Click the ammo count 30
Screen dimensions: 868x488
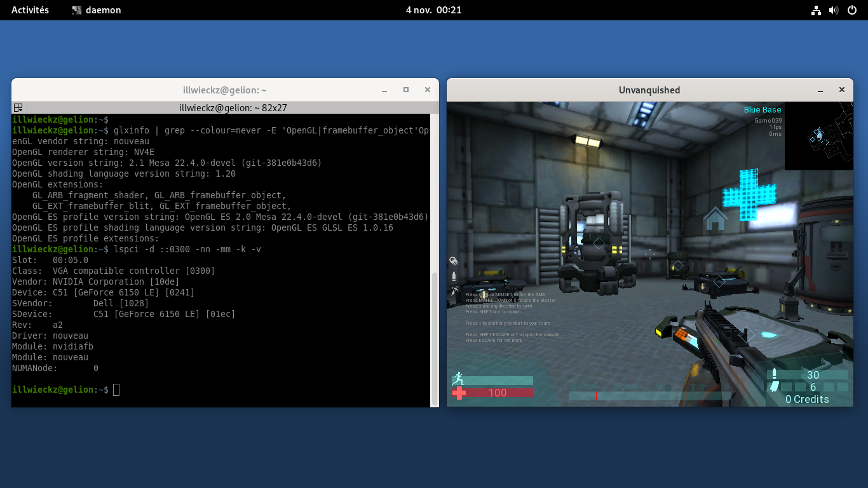(813, 375)
